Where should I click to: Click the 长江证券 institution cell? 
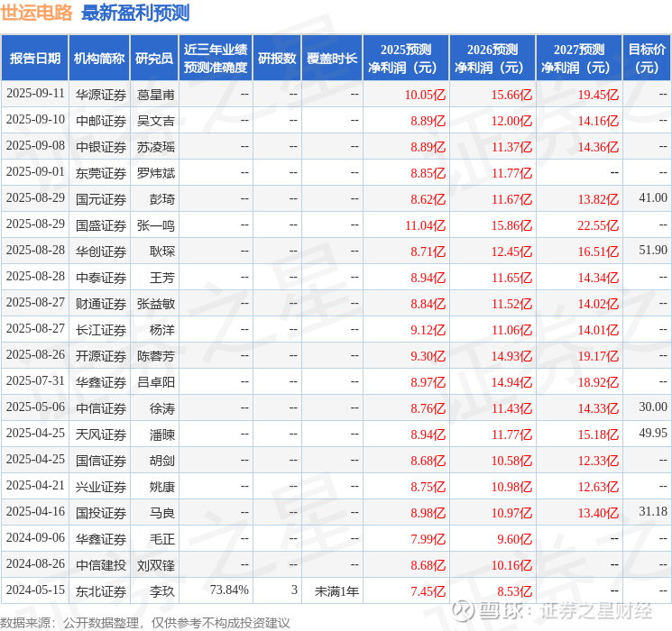click(101, 330)
